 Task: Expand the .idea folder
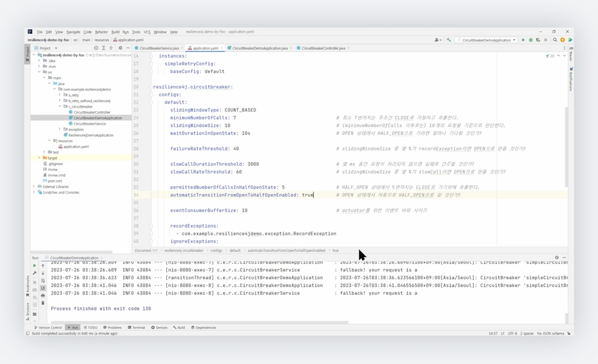(39, 60)
